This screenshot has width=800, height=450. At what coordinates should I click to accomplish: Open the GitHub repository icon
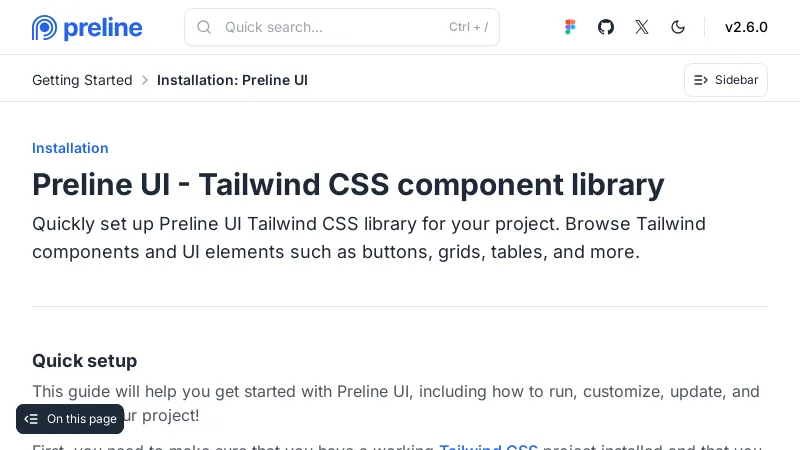tap(606, 27)
